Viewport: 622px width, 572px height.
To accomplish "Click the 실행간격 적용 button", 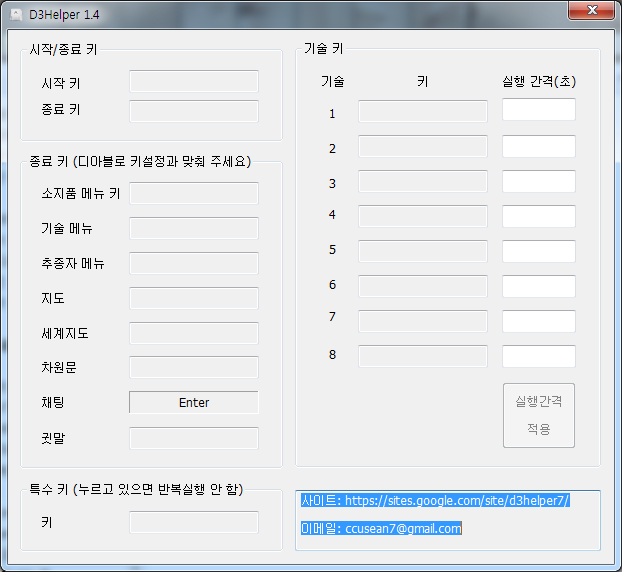I will tap(539, 415).
